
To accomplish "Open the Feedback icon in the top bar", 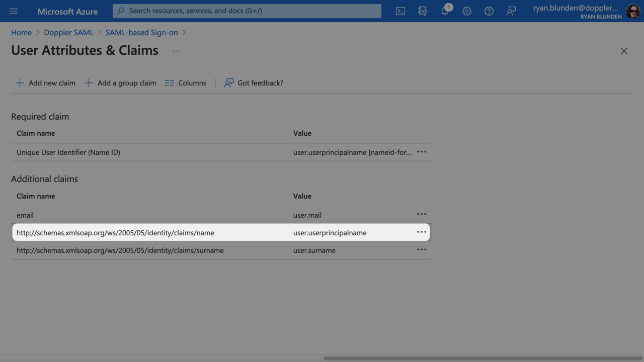I will pyautogui.click(x=511, y=11).
